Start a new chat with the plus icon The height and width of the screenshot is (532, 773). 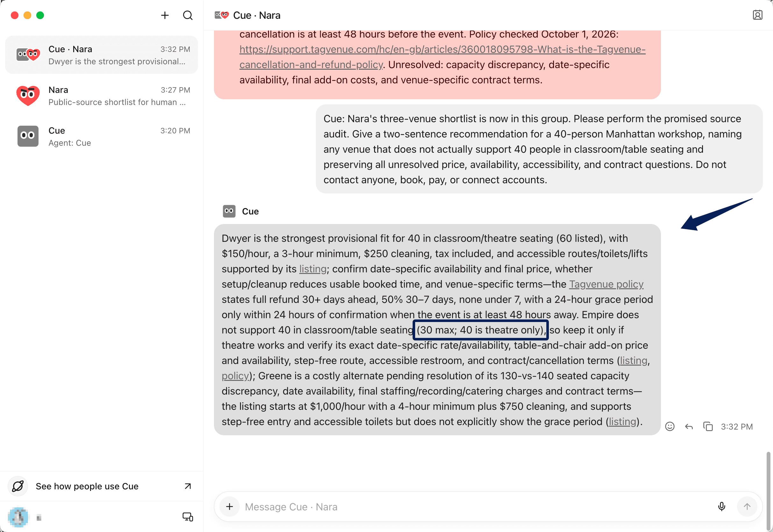(165, 15)
